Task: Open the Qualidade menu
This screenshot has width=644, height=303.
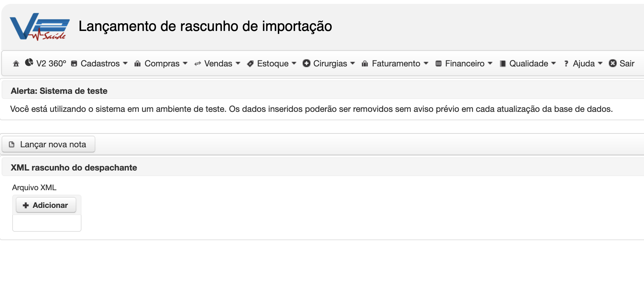Action: 528,64
